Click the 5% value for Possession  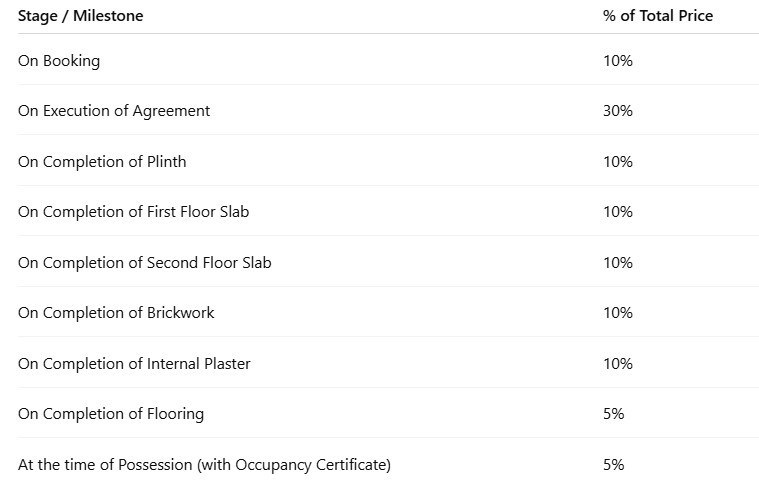click(x=614, y=465)
